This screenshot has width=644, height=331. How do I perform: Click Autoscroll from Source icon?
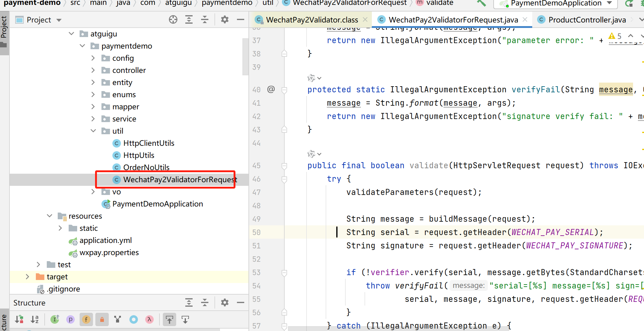click(185, 319)
